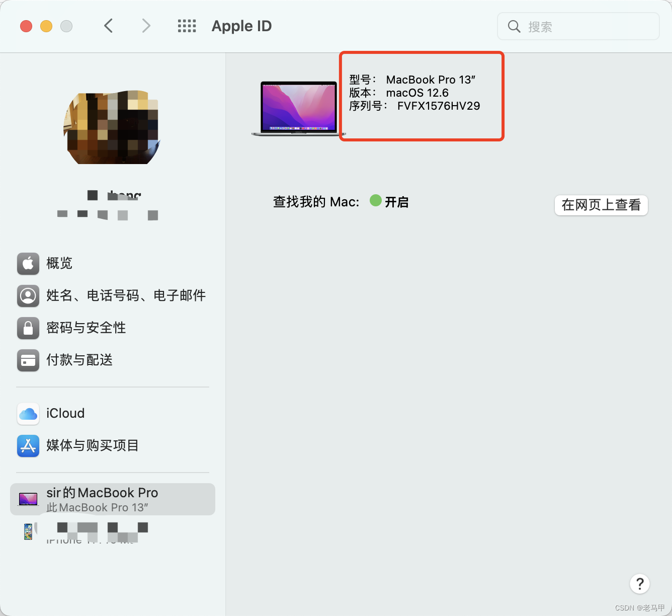Close the window with red button

26,26
